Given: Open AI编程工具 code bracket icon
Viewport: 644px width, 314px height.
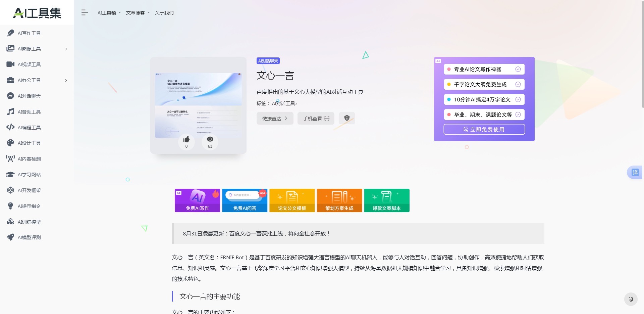Looking at the screenshot, I should [10, 127].
